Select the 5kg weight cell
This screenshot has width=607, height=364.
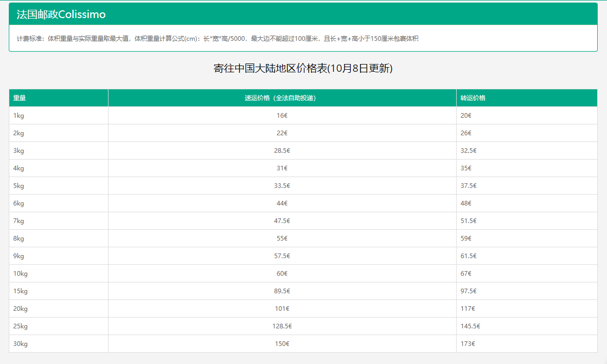(x=58, y=186)
